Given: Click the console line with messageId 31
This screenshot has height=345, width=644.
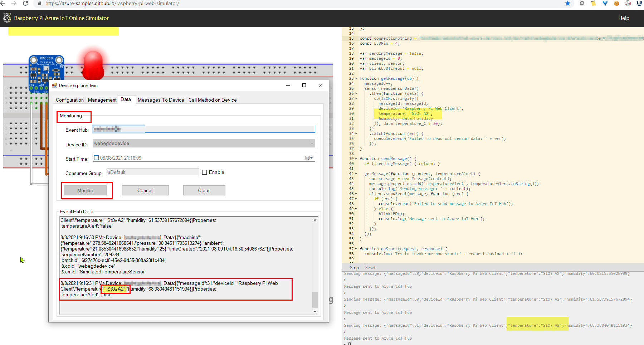Looking at the screenshot, I should coord(488,325).
